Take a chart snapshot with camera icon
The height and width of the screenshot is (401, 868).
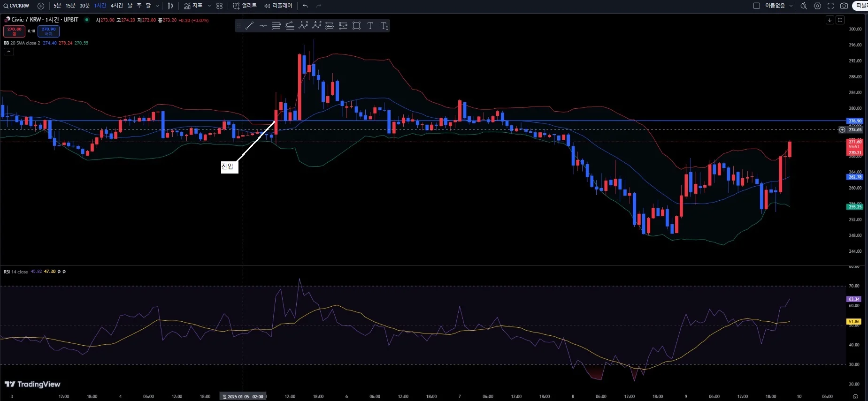coord(844,6)
